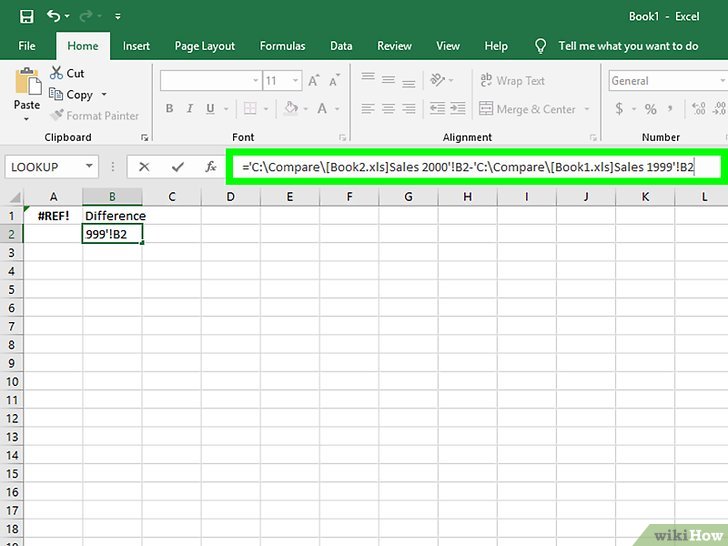This screenshot has height=546, width=728.
Task: Switch to the Review tab
Action: (394, 46)
